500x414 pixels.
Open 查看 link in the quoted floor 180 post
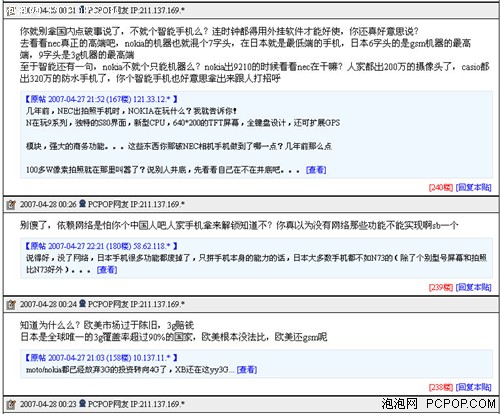(x=107, y=270)
